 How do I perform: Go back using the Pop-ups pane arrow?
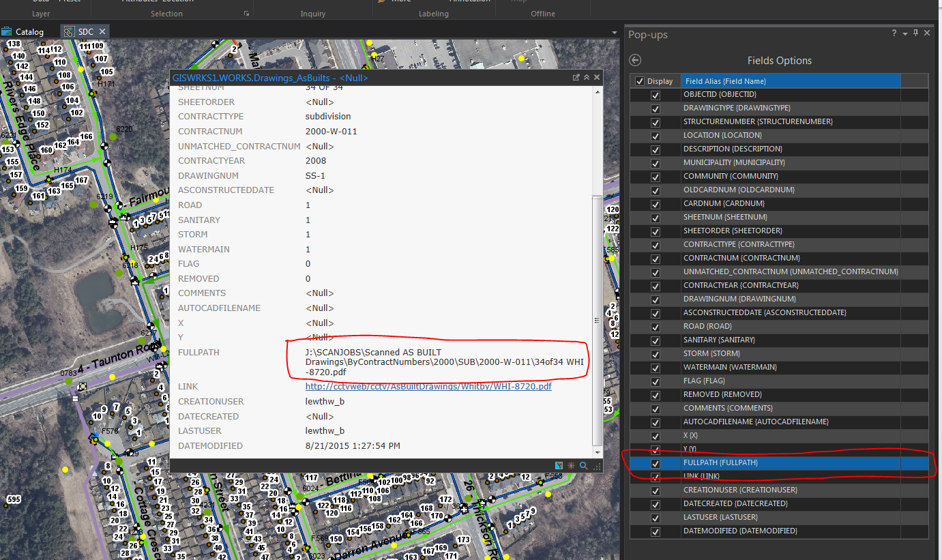click(x=635, y=60)
